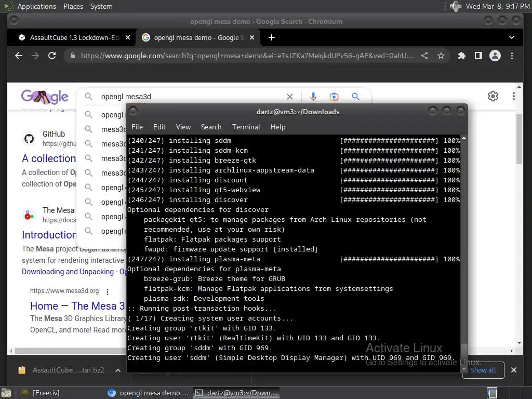This screenshot has height=399, width=532.
Task: Open terminal Edit menu
Action: 159,127
